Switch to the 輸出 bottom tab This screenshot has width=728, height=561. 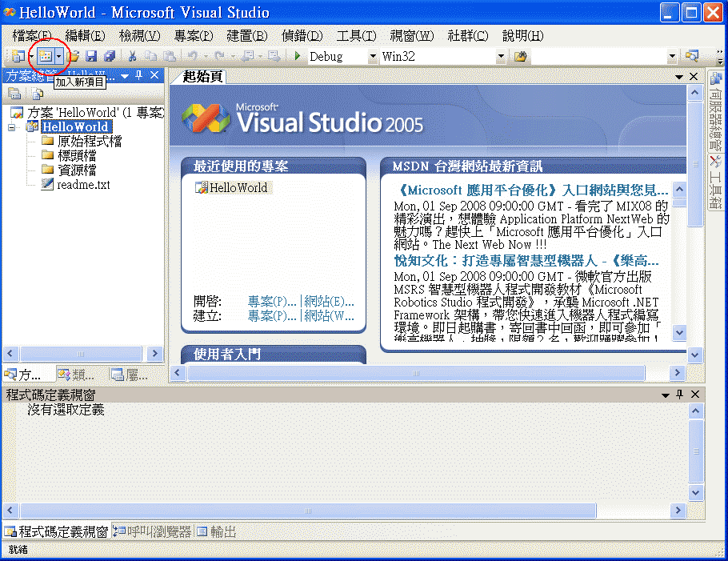pyautogui.click(x=217, y=531)
